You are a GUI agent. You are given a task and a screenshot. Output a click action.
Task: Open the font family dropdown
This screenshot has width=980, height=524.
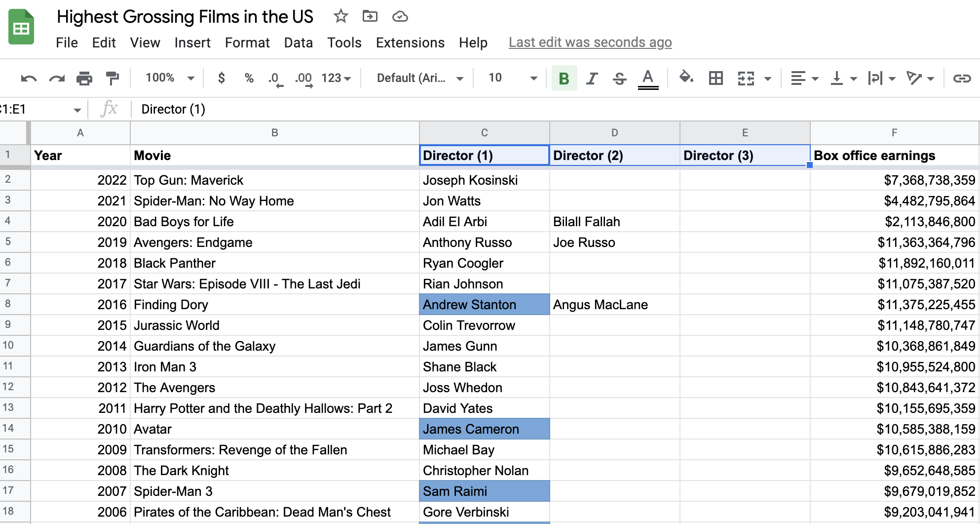420,78
